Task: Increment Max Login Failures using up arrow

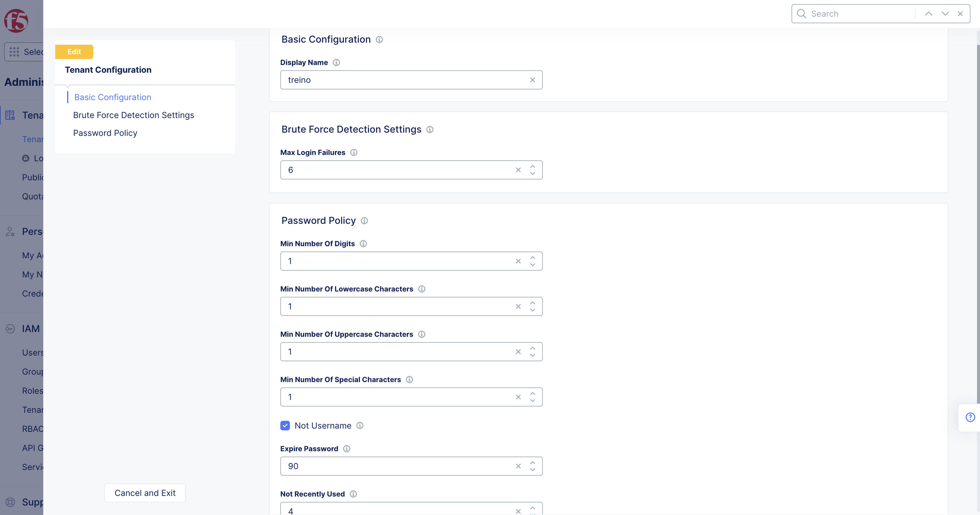Action: tap(533, 166)
